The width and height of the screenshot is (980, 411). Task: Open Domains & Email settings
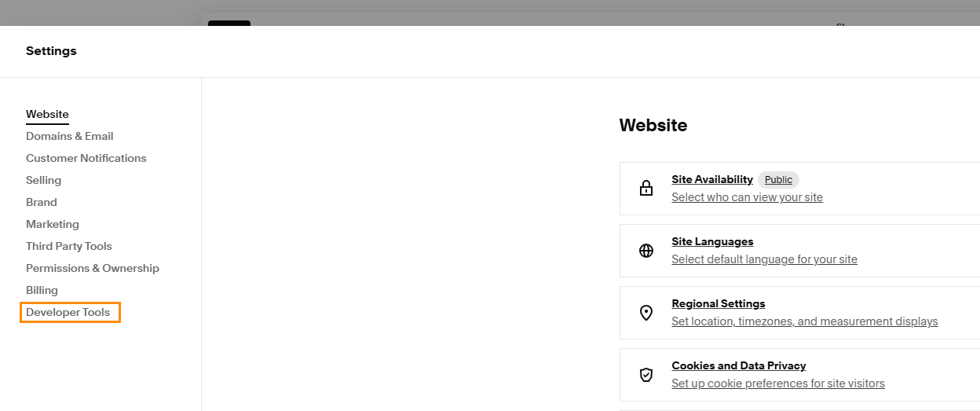pos(70,136)
